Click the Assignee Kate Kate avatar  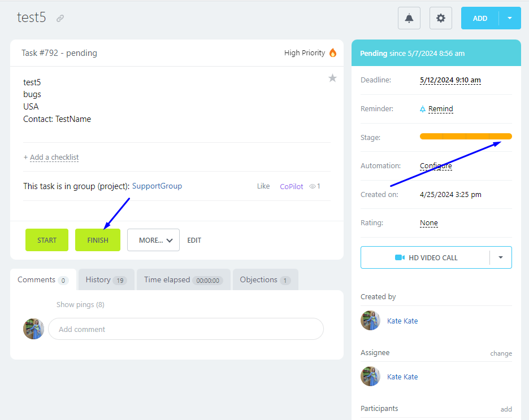click(x=370, y=377)
